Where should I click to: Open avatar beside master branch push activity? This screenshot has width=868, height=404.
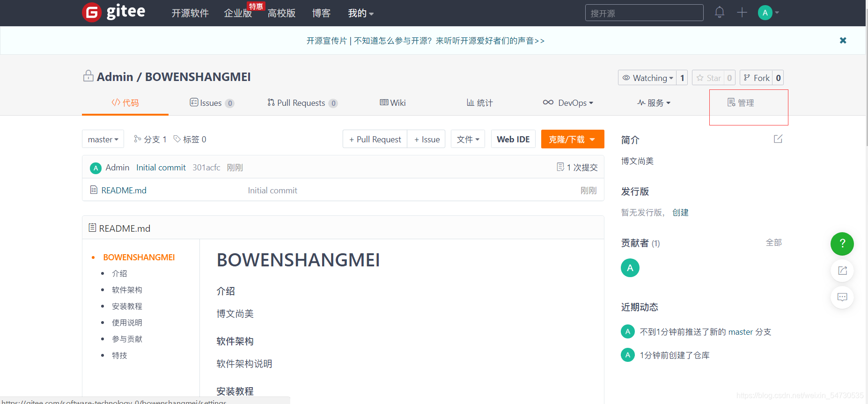[628, 331]
